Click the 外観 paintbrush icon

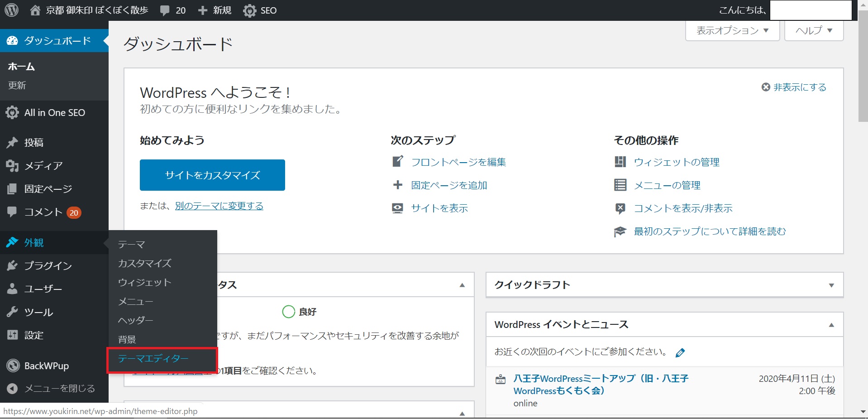[12, 242]
